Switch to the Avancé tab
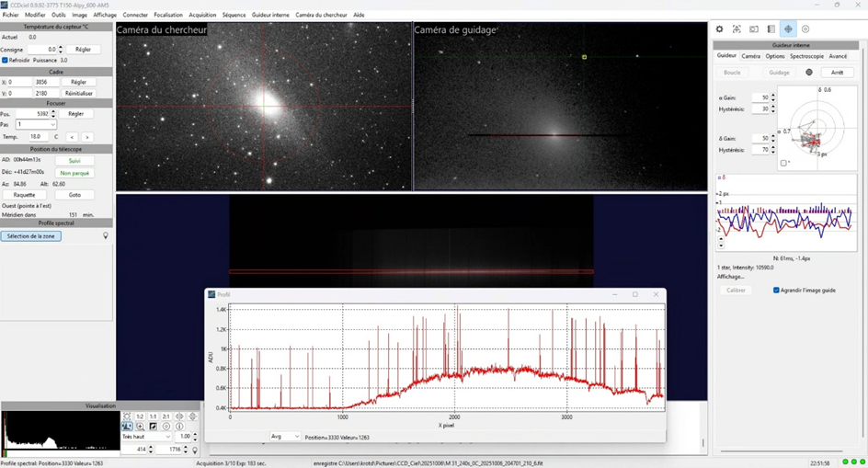 coord(838,56)
